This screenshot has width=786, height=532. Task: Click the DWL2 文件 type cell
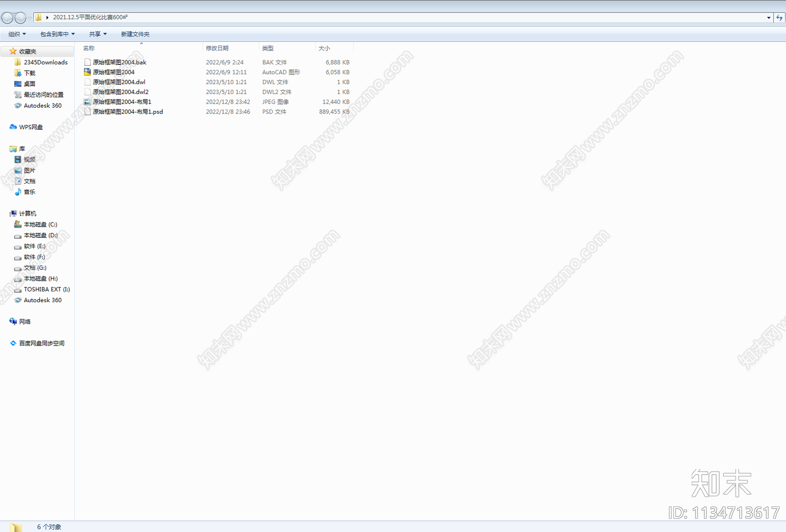(x=277, y=92)
